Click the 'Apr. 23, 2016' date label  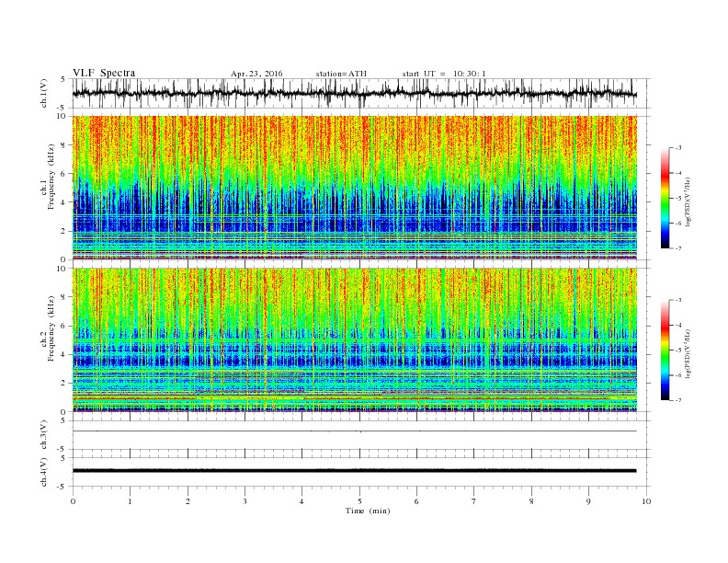(x=256, y=74)
